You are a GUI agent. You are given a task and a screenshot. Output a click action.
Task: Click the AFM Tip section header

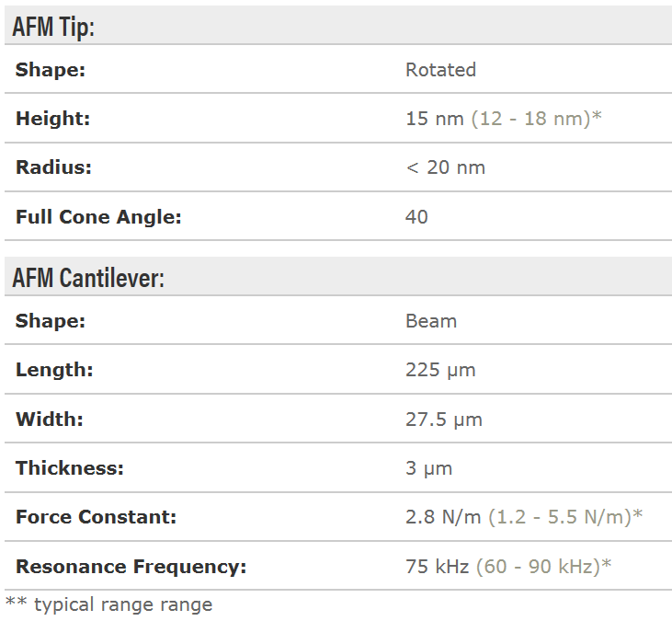coord(53,26)
